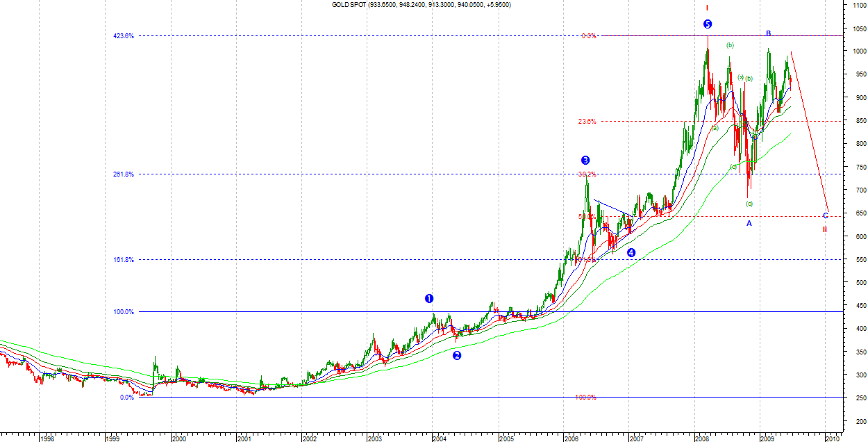Select the blue circled wave 4 marker
Image resolution: width=868 pixels, height=442 pixels.
(x=631, y=252)
